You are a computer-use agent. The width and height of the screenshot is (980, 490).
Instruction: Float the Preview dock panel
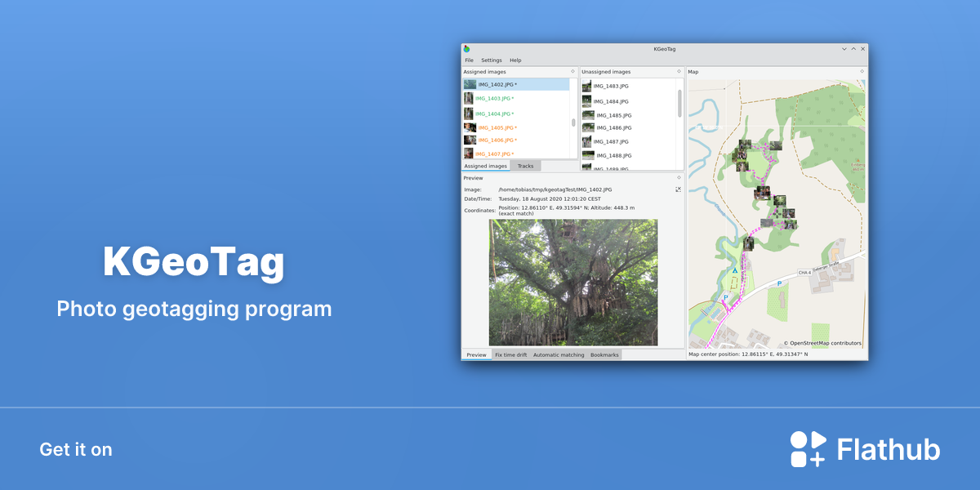679,177
